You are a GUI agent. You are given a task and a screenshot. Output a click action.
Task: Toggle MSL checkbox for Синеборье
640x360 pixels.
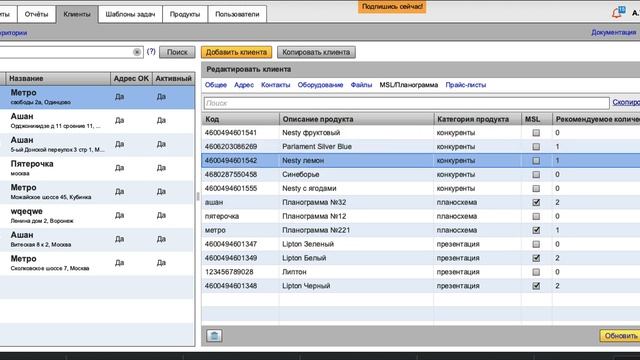(536, 174)
